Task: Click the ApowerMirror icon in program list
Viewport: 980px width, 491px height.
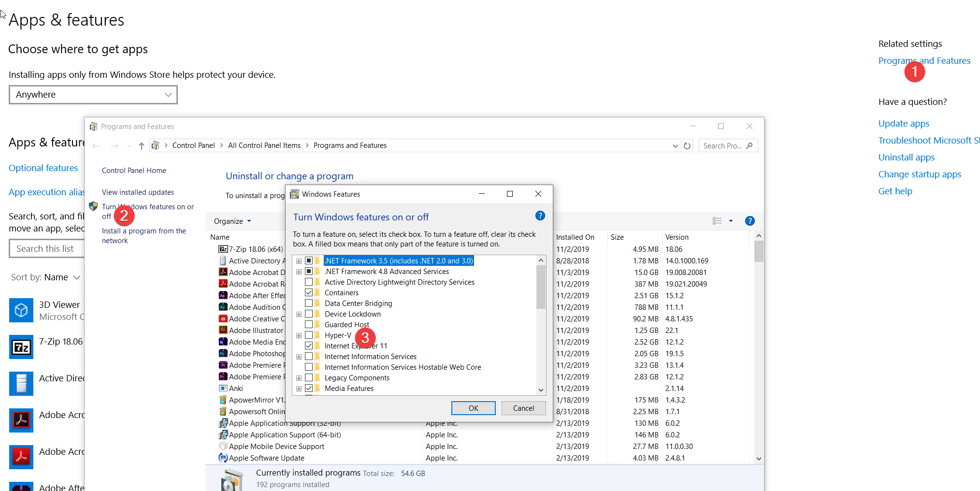Action: click(223, 400)
